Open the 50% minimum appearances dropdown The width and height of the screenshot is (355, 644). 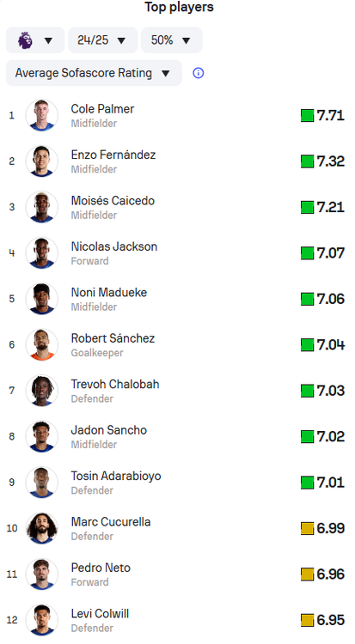click(x=172, y=40)
